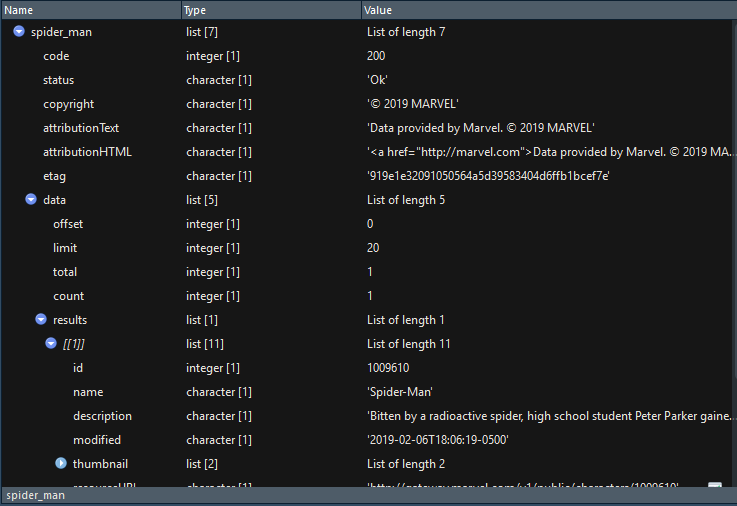The height and width of the screenshot is (506, 737).
Task: Select the data row name
Action: point(55,200)
